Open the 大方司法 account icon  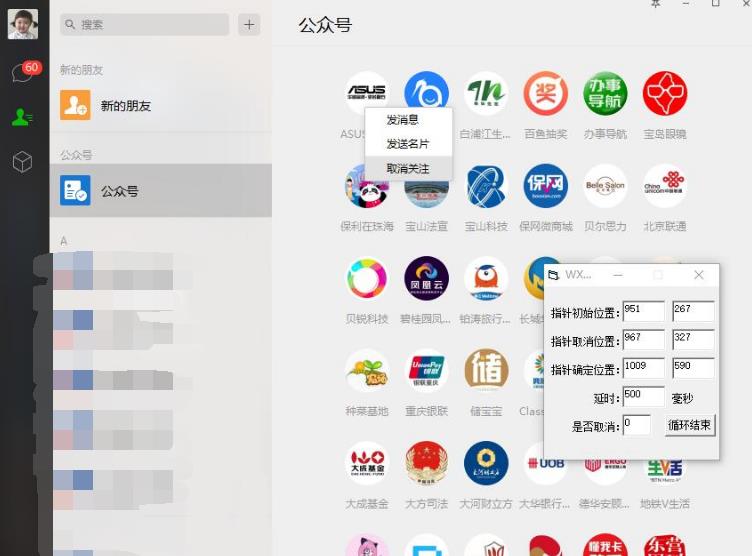(426, 463)
